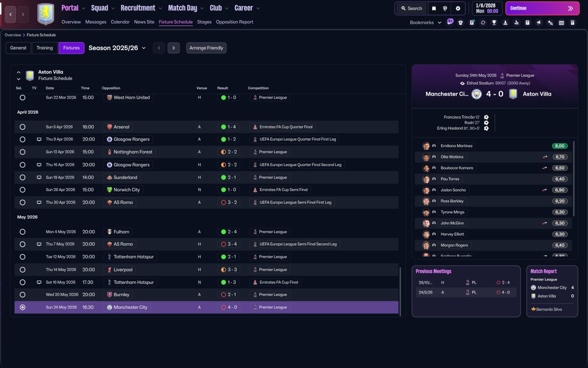The height and width of the screenshot is (368, 588).
Task: Select the Burnley fixture radio button
Action: (23, 294)
